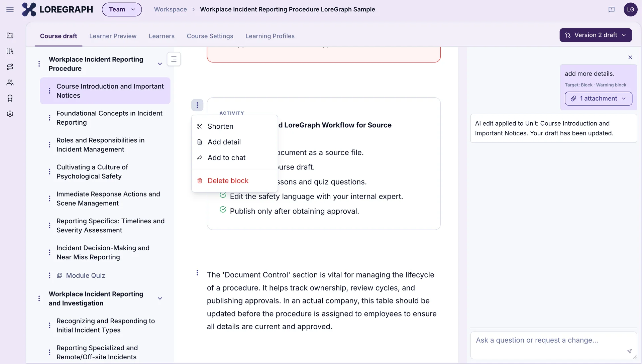This screenshot has height=364, width=642.
Task: Send the chat message with arrow icon
Action: click(x=629, y=351)
